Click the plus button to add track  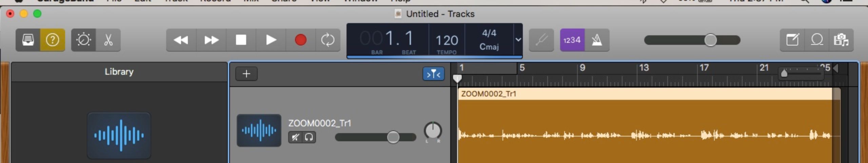pos(246,74)
